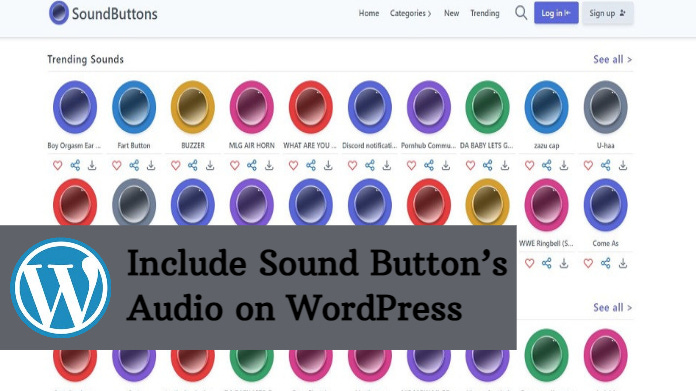The image size is (696, 391).
Task: Open the New sounds page
Action: point(451,13)
